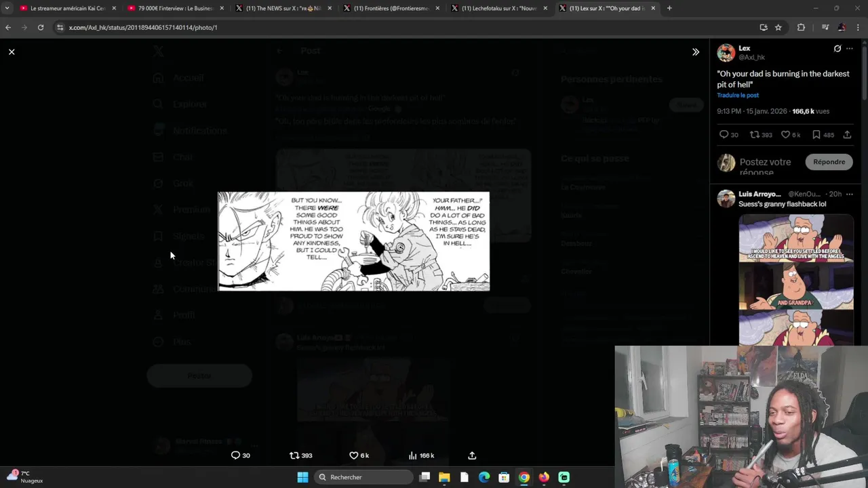Viewport: 868px width, 488px height.
Task: Open Microsoft Store from taskbar
Action: tap(504, 477)
